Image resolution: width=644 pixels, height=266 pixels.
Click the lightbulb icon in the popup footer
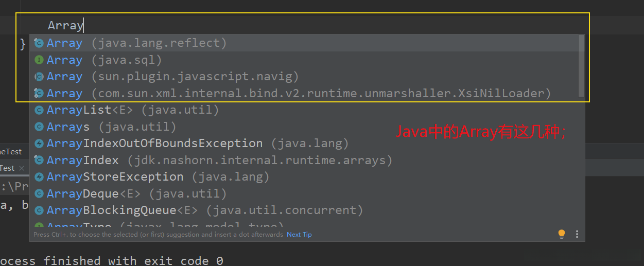coord(562,234)
